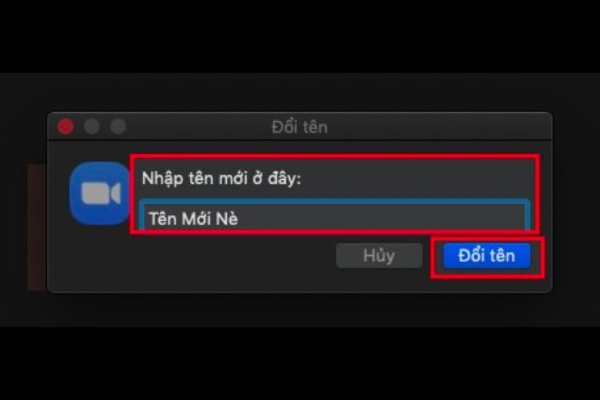
Task: Click the blue Zoom camera icon
Action: [x=100, y=193]
